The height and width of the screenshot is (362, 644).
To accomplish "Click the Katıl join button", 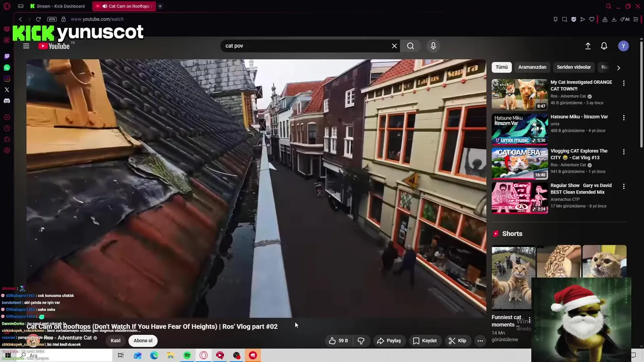I will 116,340.
